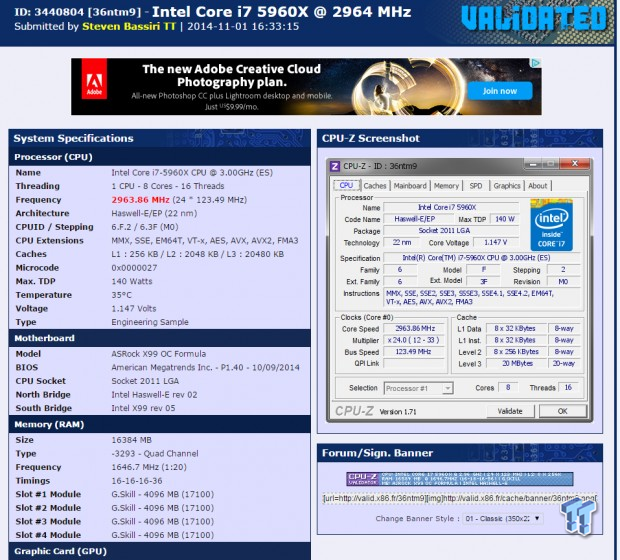Click the Level 2 cache 8 x 256 KBytes

click(516, 352)
